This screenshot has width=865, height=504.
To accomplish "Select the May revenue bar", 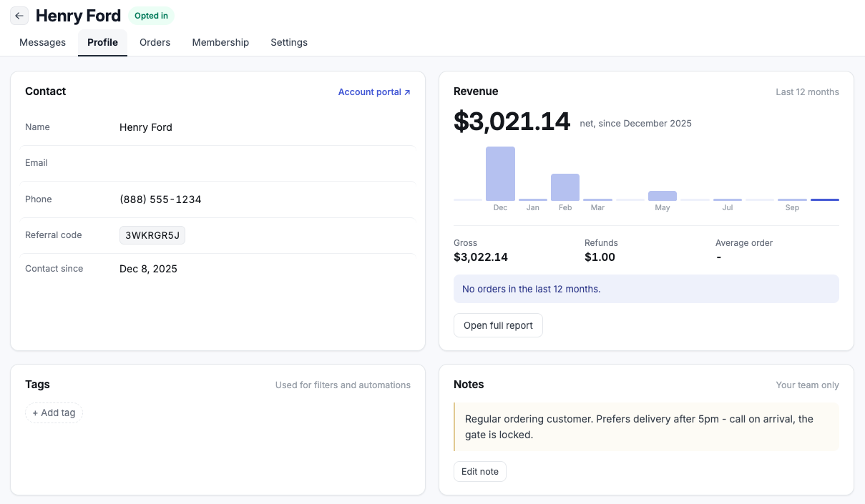I will pyautogui.click(x=663, y=196).
